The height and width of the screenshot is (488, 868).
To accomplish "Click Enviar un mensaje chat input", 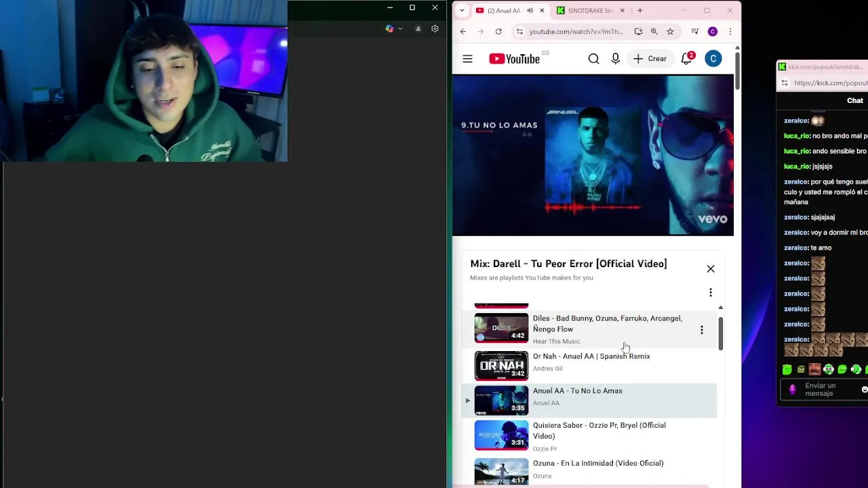I will click(x=831, y=390).
